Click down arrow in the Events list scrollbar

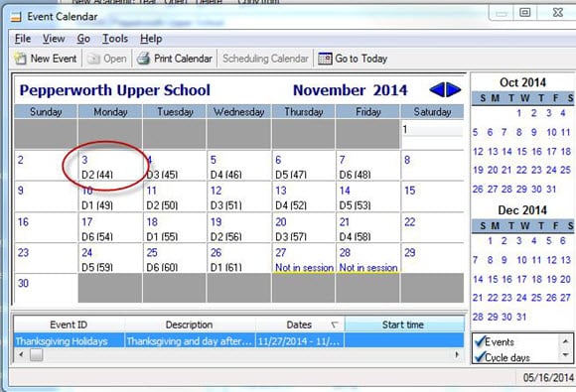coord(565,355)
